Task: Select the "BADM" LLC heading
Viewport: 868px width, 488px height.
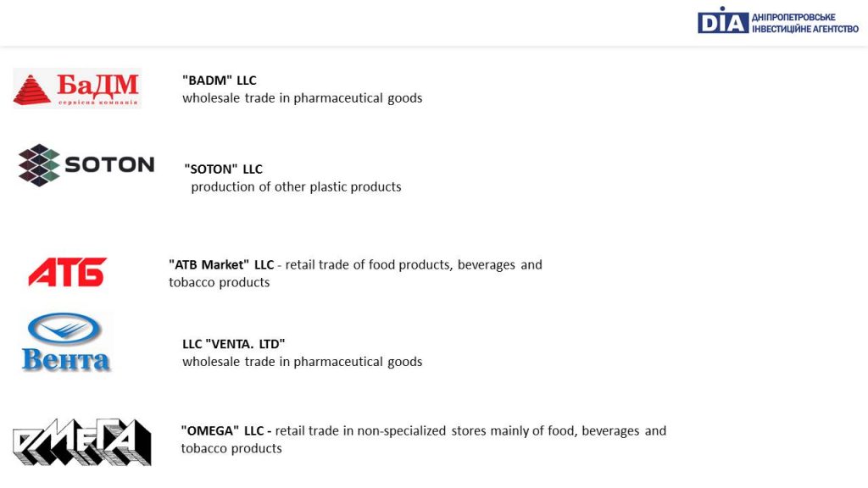Action: [x=220, y=80]
